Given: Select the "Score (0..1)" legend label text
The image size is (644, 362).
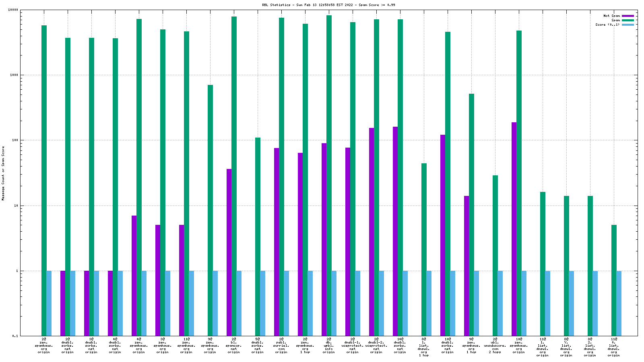Looking at the screenshot, I should [607, 25].
